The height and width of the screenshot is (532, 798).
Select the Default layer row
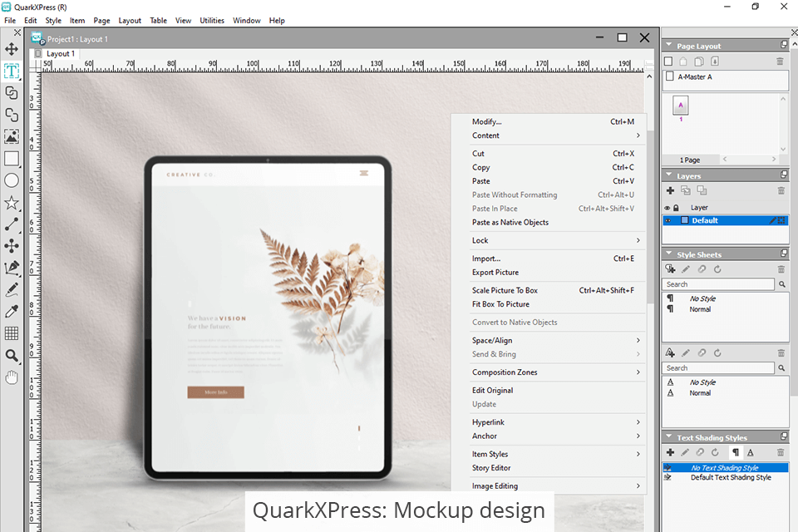(x=725, y=220)
